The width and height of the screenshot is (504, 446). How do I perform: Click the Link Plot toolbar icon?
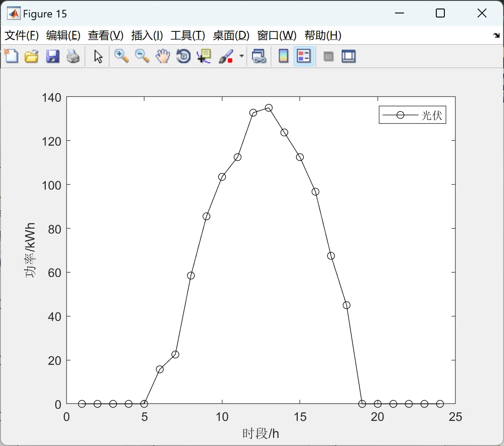tap(259, 56)
